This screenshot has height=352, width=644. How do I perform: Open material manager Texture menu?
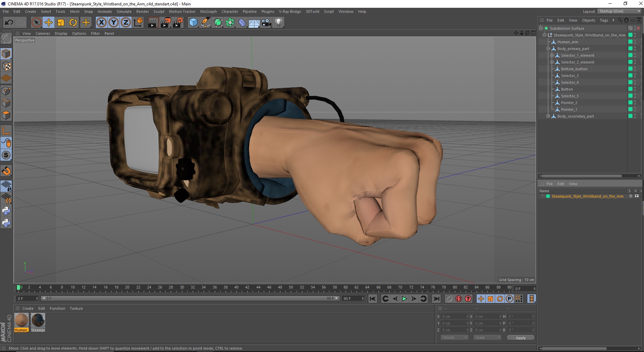coord(76,308)
